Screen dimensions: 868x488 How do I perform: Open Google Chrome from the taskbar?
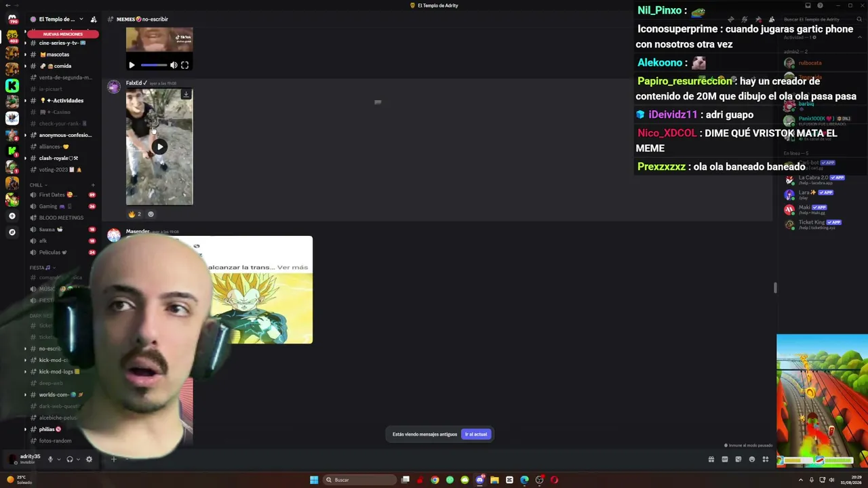point(435,480)
